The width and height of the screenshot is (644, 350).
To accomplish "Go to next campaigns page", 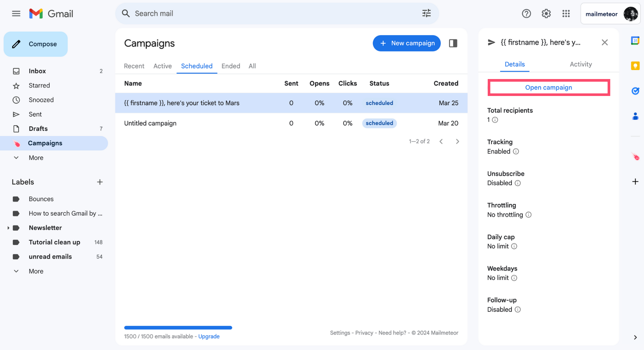I will click(x=458, y=141).
